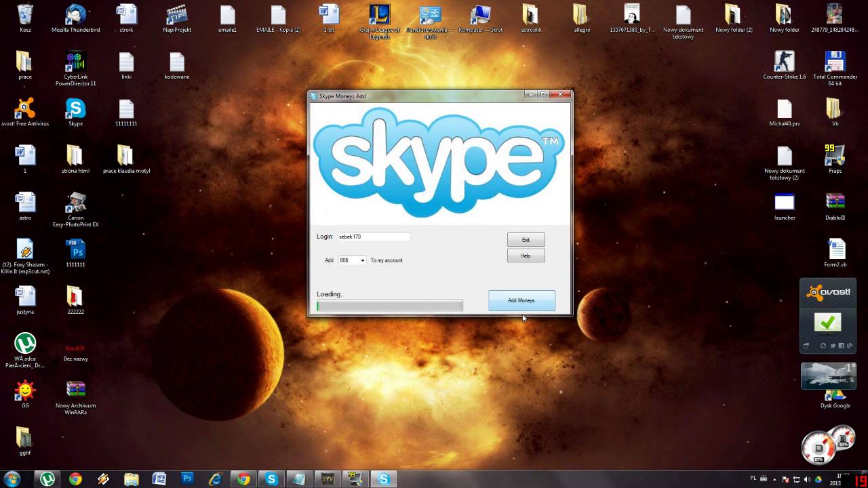
Task: Select the kodowane file icon
Action: [177, 65]
